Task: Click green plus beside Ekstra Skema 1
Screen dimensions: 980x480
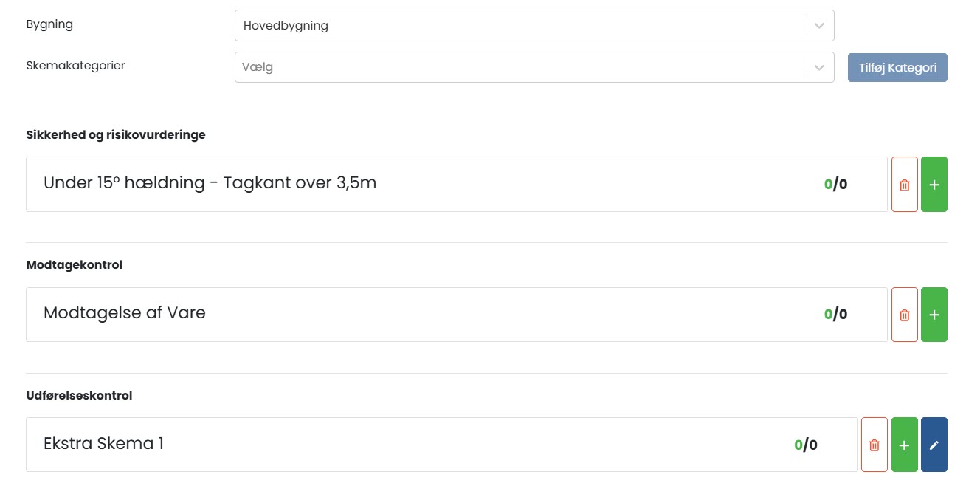Action: (905, 445)
